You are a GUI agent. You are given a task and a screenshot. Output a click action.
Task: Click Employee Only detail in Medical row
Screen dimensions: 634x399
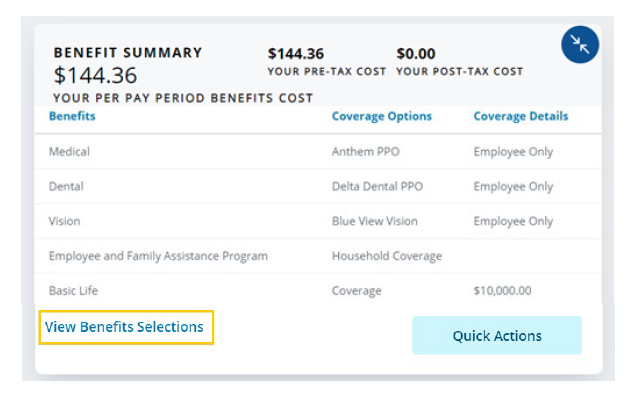(x=513, y=152)
